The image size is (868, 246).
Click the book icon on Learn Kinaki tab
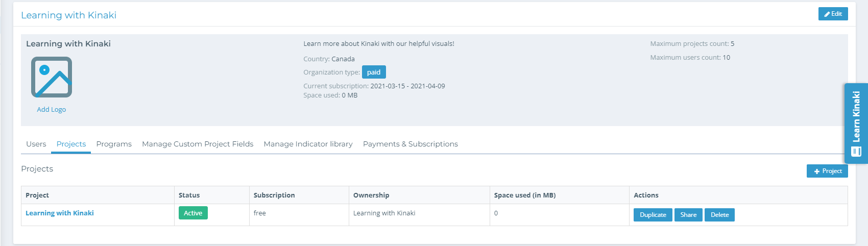pyautogui.click(x=856, y=152)
